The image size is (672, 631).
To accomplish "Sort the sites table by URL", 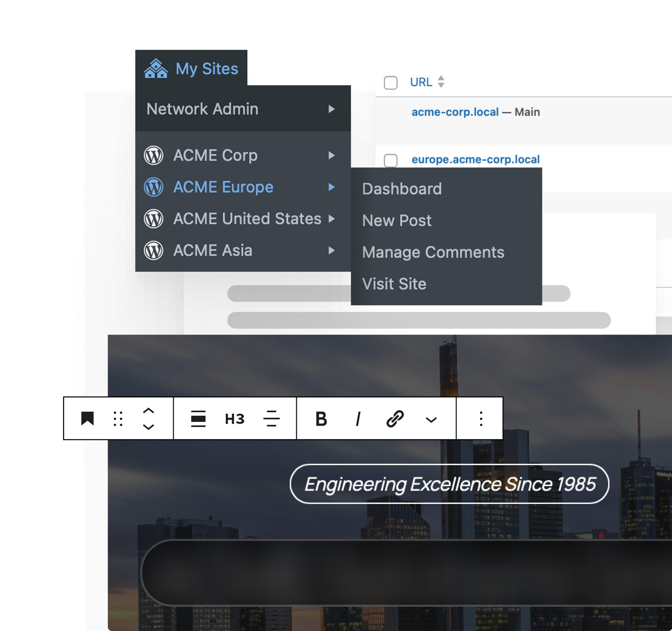I will 421,82.
